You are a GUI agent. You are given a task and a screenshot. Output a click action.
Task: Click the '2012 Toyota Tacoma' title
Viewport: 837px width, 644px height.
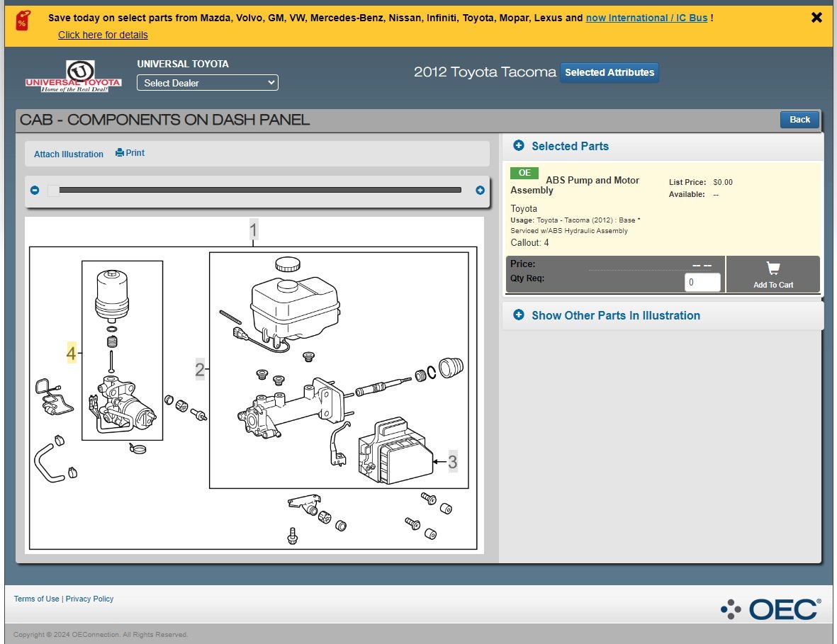(x=485, y=72)
